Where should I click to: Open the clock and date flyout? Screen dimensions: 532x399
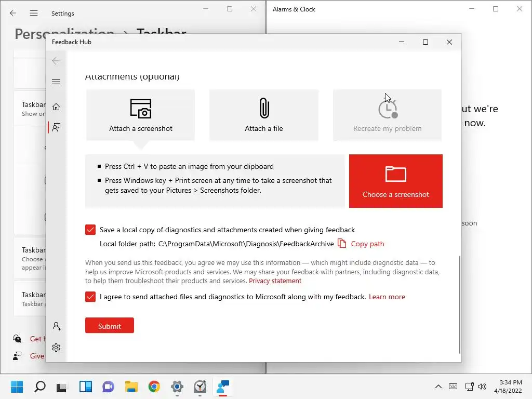click(508, 387)
